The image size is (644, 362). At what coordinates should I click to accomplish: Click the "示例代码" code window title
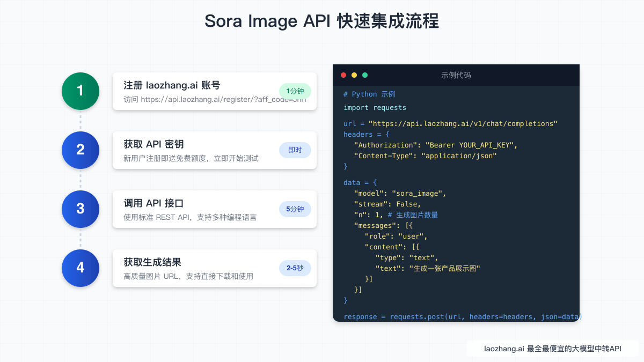point(456,75)
